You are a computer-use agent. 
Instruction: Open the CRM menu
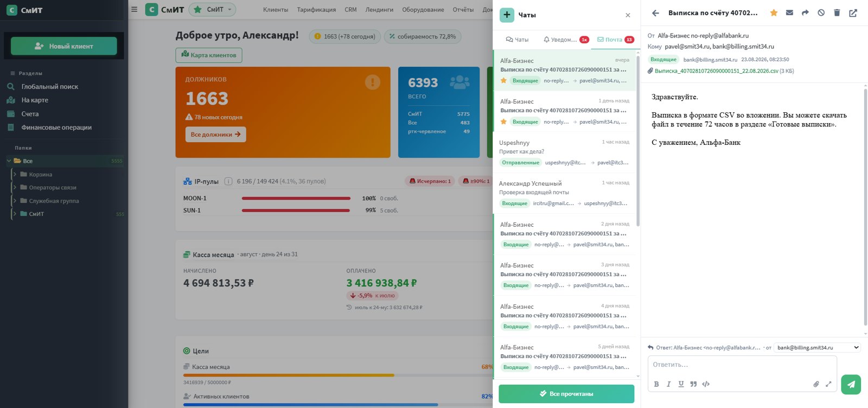point(350,10)
